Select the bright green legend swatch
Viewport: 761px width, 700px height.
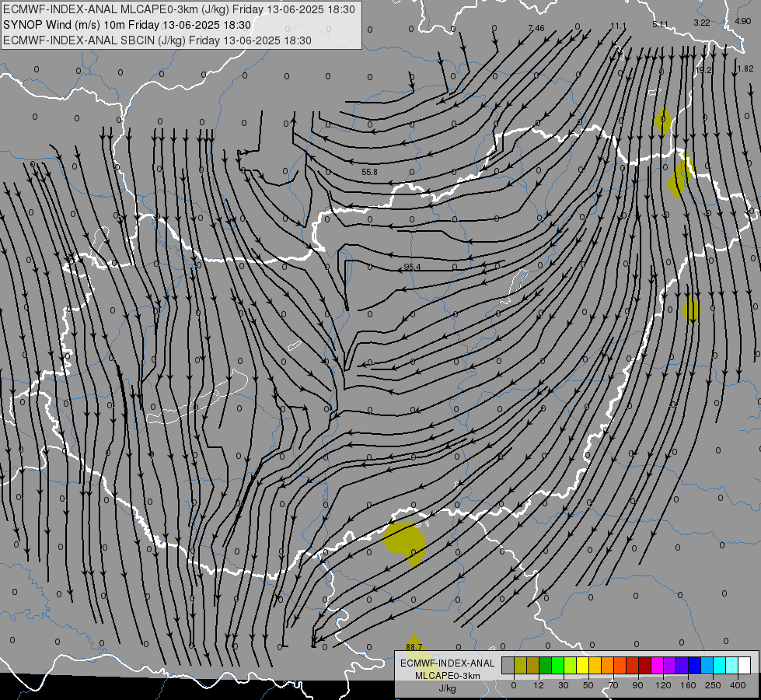[557, 666]
